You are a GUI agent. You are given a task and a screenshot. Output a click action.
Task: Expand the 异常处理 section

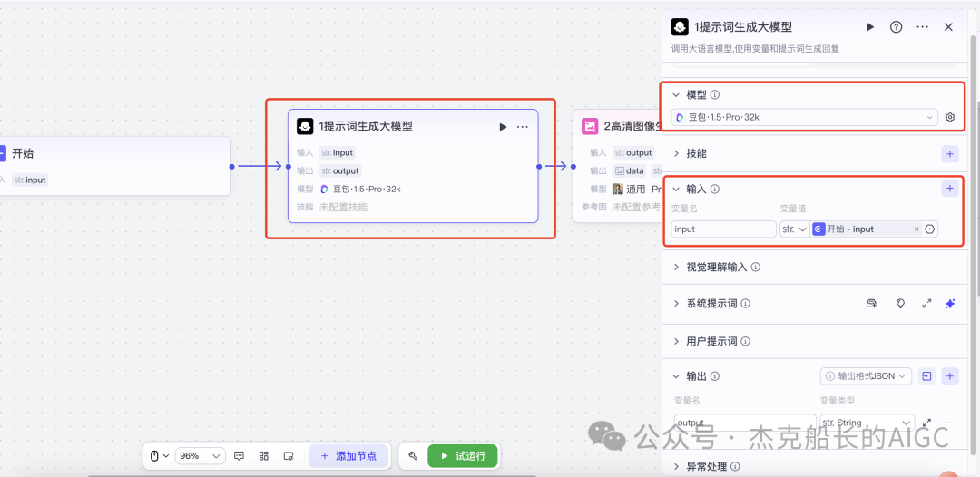point(676,466)
